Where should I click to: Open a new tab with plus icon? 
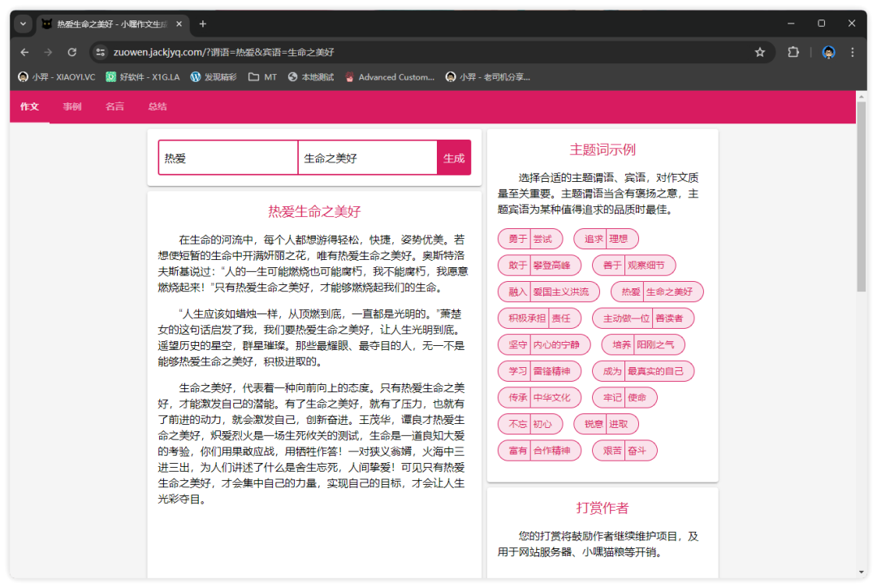[203, 24]
